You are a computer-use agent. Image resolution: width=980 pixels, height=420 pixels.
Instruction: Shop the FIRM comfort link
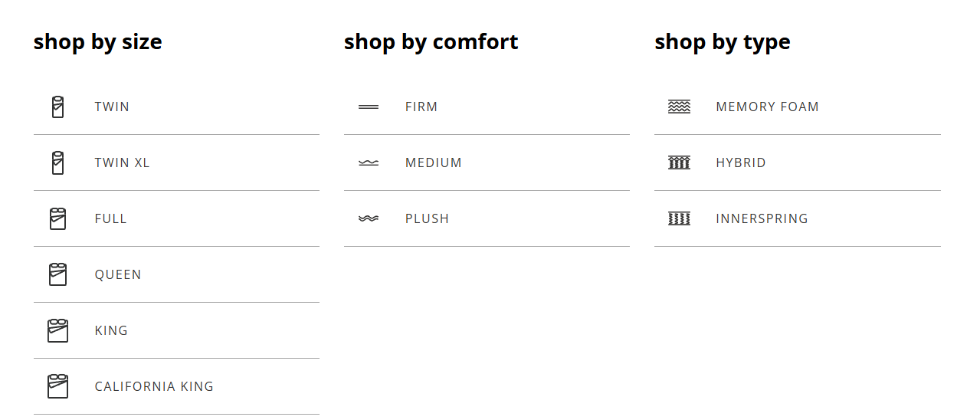pos(421,107)
